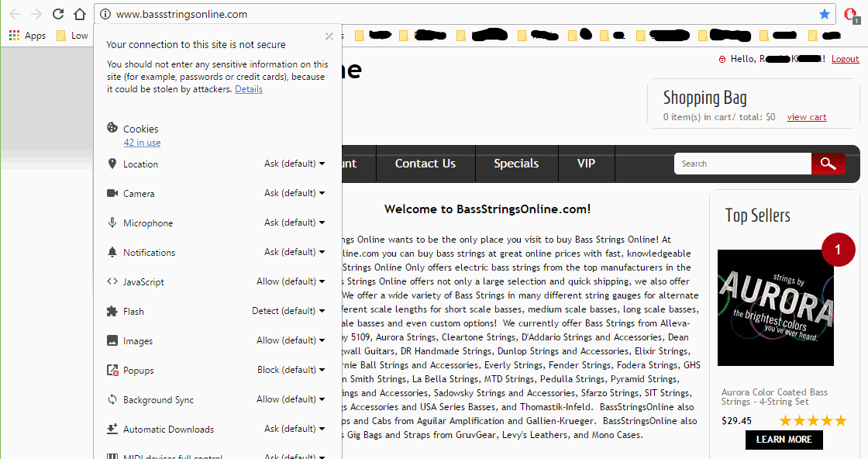Click the site info icon in address bar

(x=105, y=15)
